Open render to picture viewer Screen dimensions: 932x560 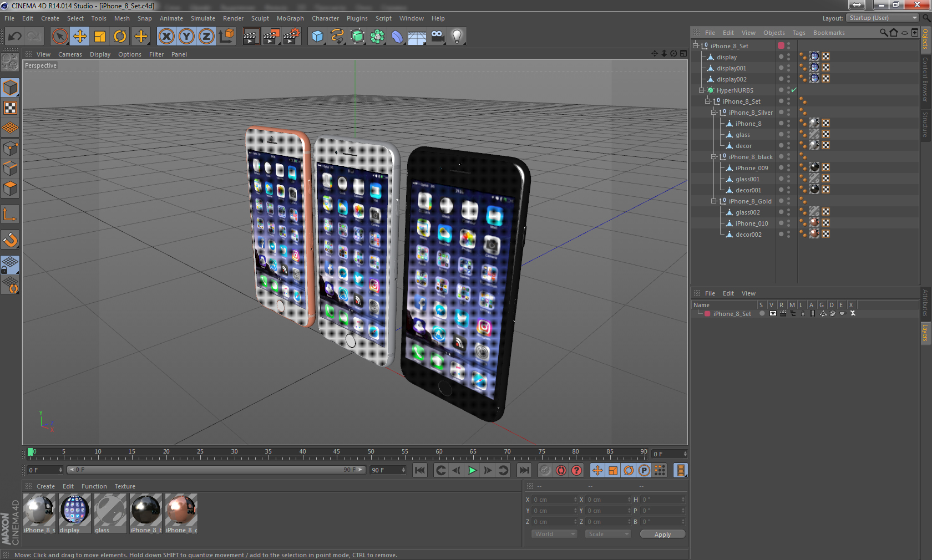coord(271,37)
